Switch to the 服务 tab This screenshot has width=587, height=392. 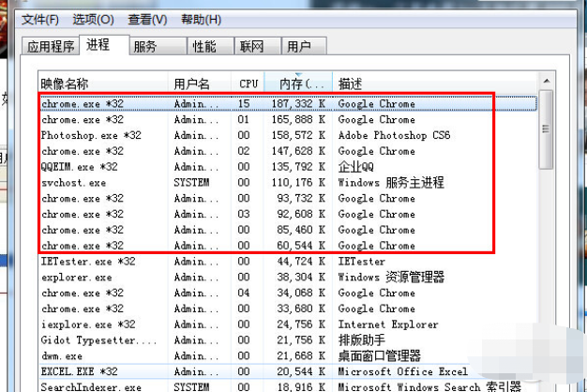point(158,47)
